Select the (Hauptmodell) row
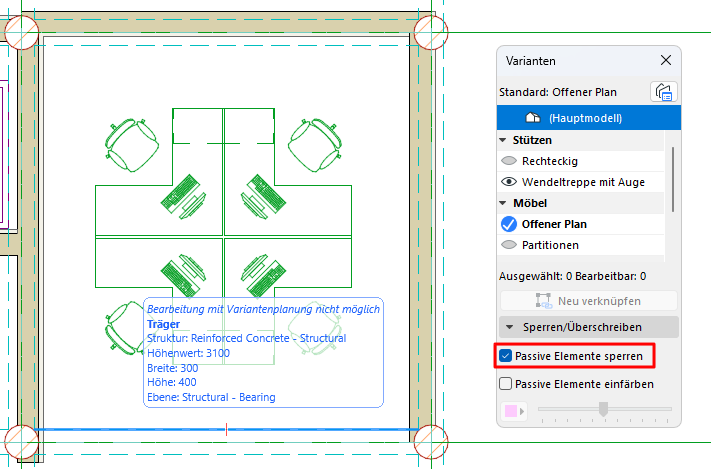The height and width of the screenshot is (469, 711). [589, 118]
